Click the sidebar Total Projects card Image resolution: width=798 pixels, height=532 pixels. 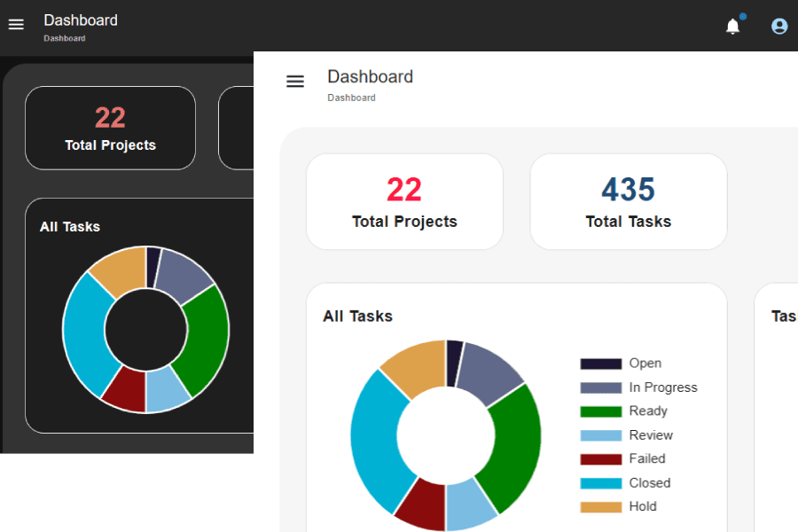pyautogui.click(x=110, y=128)
